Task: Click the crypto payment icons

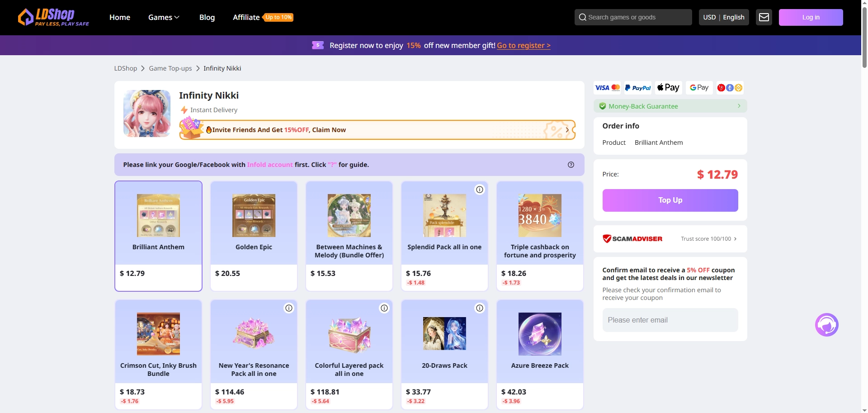Action: 730,88
